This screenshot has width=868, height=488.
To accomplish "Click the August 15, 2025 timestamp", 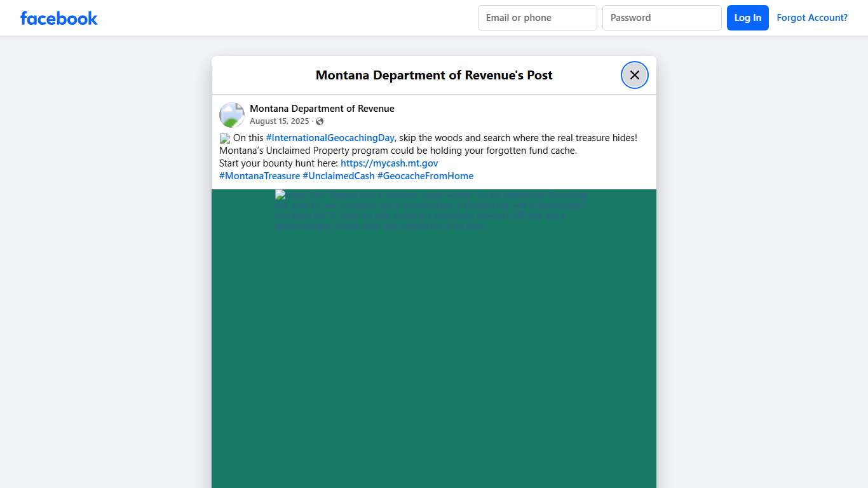I will tap(280, 121).
